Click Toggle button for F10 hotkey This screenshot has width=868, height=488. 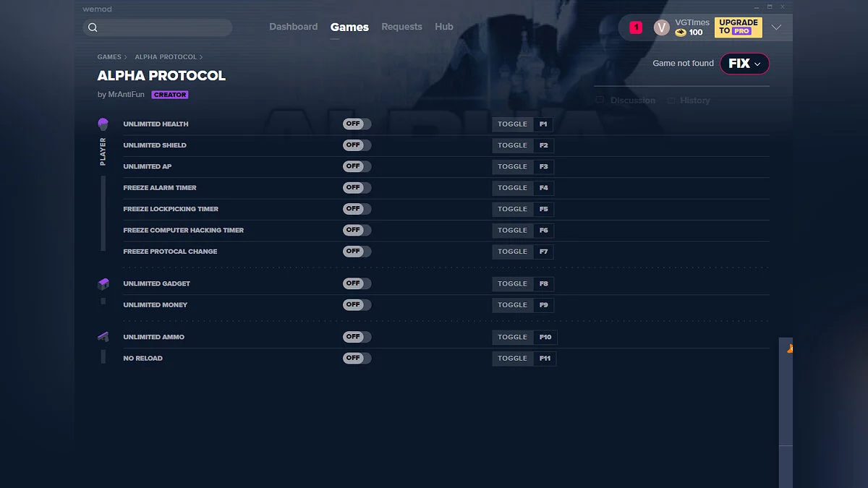tap(513, 337)
